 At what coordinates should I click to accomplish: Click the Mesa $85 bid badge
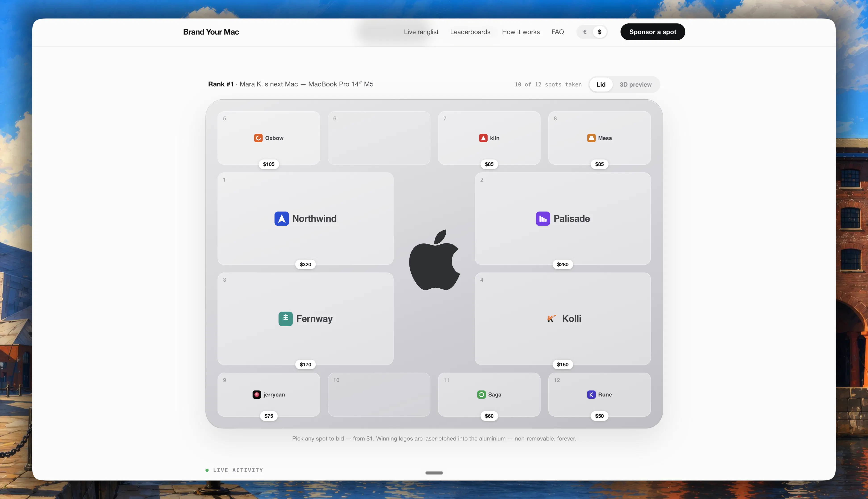pos(599,164)
